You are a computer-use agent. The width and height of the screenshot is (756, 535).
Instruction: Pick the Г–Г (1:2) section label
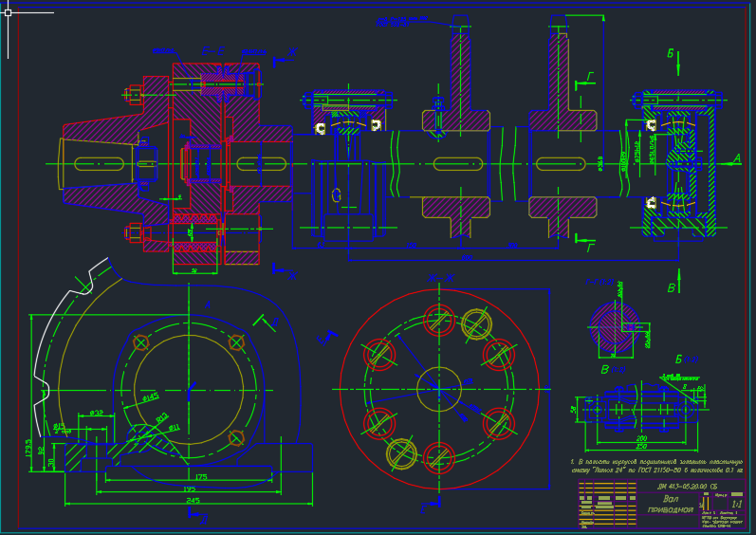(599, 282)
